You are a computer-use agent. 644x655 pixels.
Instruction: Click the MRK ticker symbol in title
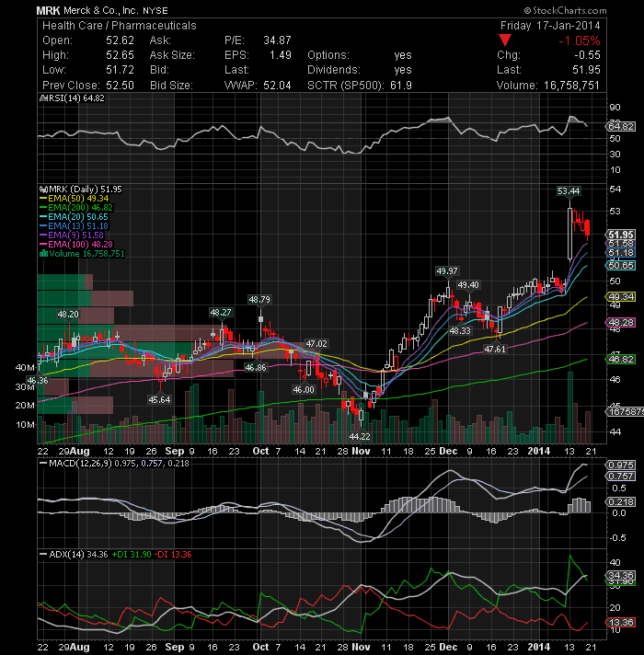pyautogui.click(x=48, y=10)
